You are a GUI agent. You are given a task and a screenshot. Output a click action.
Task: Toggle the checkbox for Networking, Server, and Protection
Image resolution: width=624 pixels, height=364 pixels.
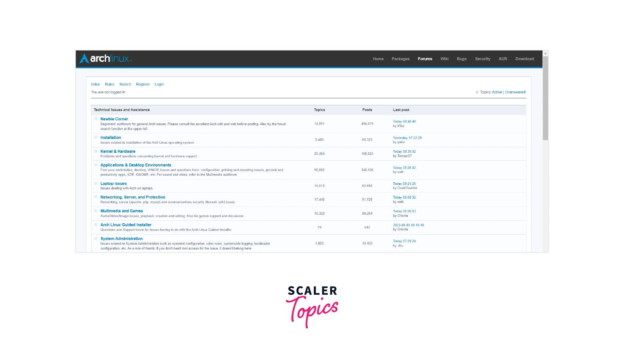(96, 197)
